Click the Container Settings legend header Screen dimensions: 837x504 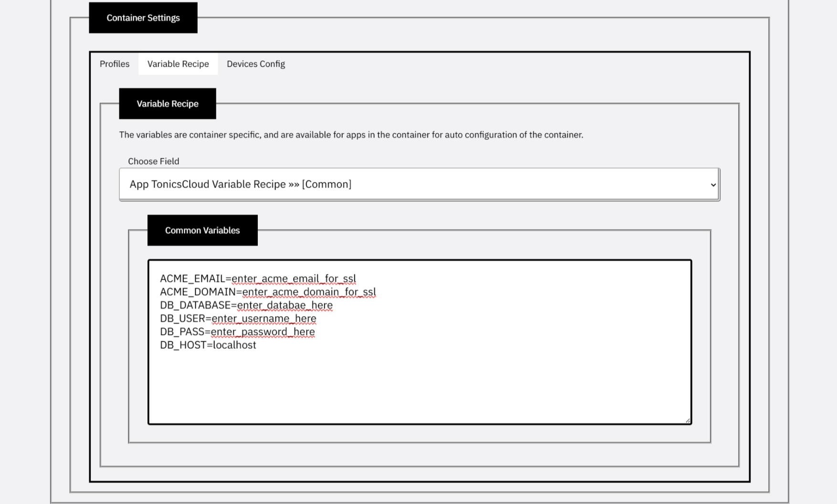click(143, 18)
